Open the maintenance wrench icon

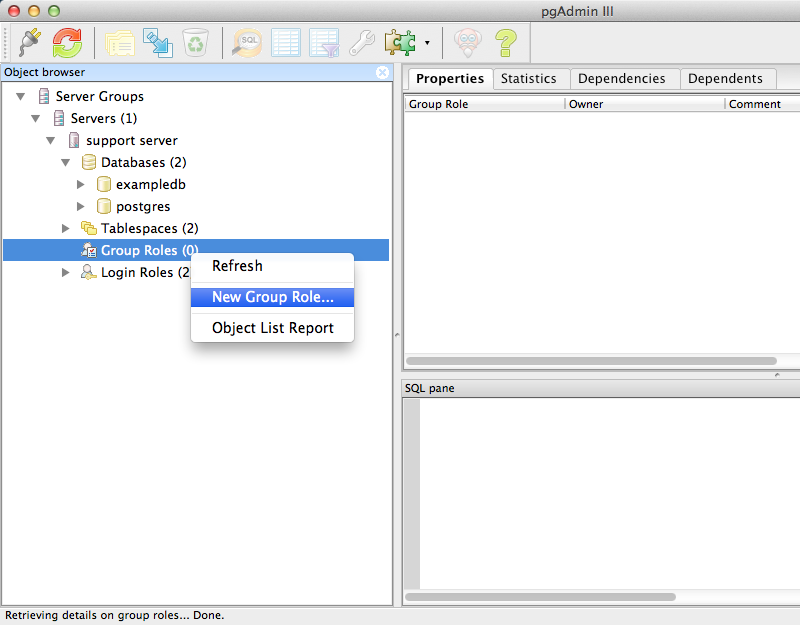[360, 43]
